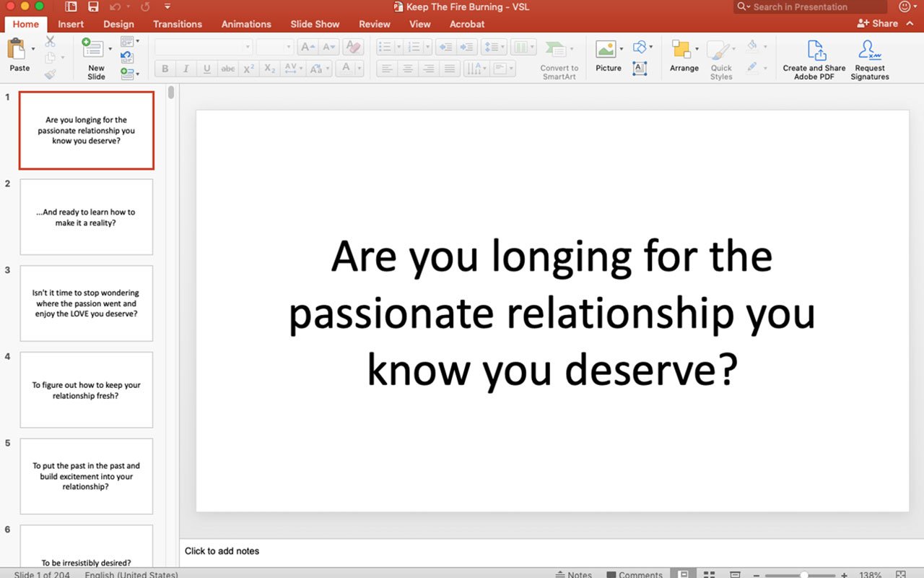
Task: Click the Search in Presentation field
Action: coord(811,7)
